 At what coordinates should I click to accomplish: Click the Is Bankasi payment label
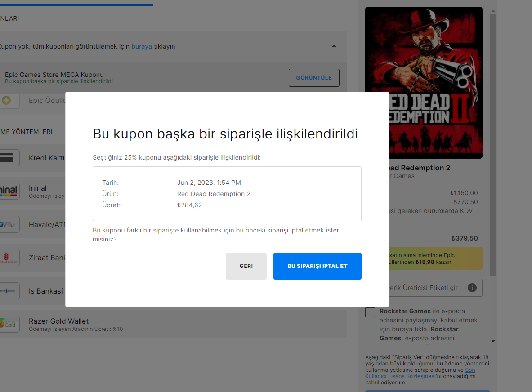pyautogui.click(x=46, y=291)
